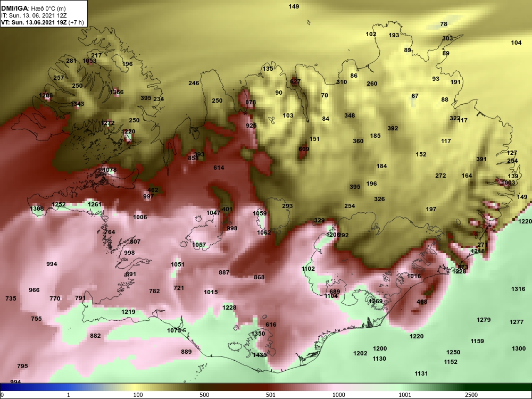Click the map value '281'
The width and height of the screenshot is (532, 399).
pos(71,61)
